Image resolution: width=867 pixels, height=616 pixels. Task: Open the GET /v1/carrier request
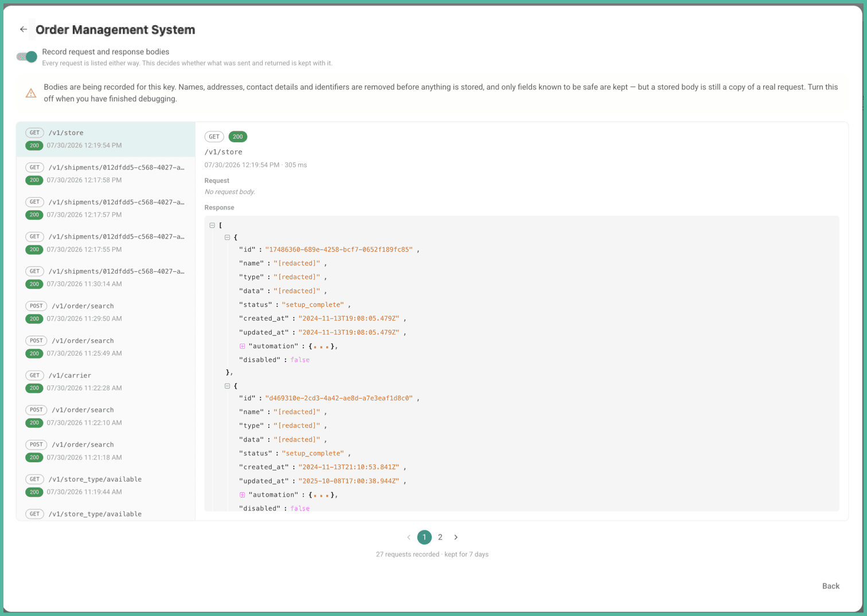coord(106,381)
